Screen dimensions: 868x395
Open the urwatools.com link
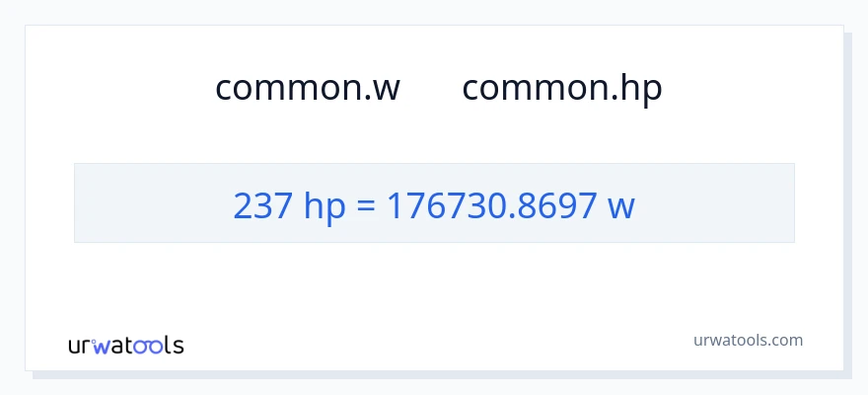[747, 341]
